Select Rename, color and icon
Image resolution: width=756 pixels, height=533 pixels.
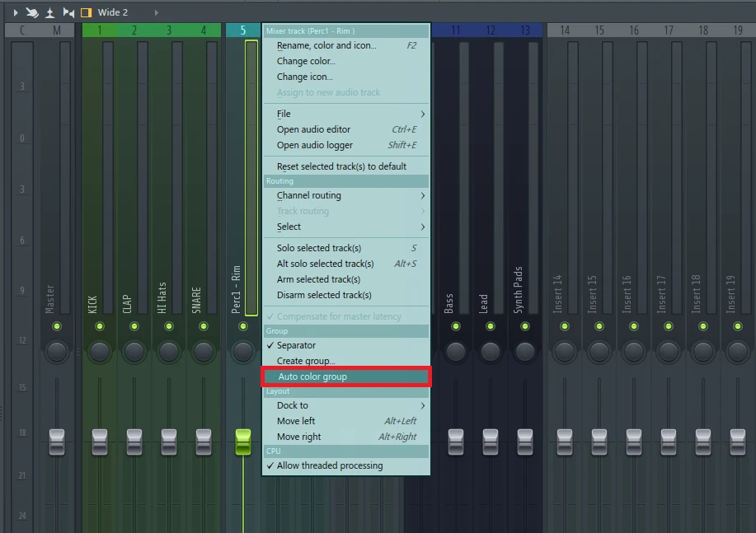pyautogui.click(x=326, y=45)
